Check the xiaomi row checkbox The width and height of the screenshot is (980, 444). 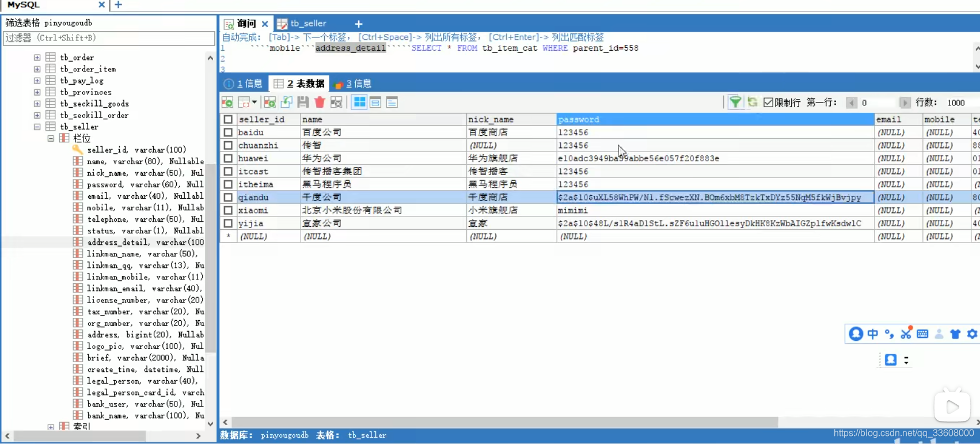(228, 210)
